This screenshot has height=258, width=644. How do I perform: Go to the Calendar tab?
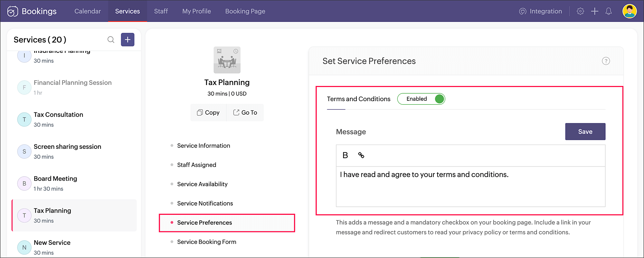pyautogui.click(x=88, y=11)
